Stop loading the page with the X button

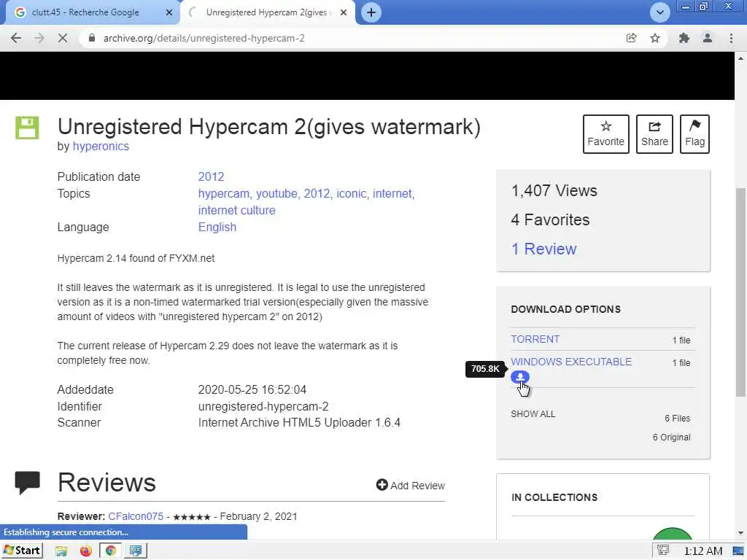coord(63,38)
